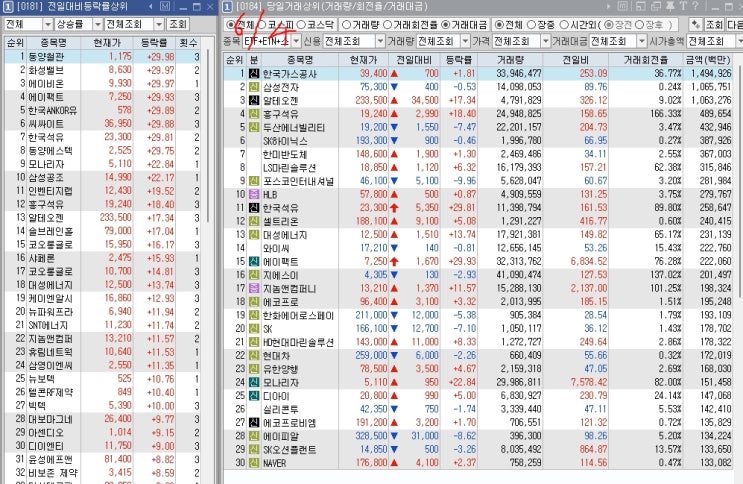Click the left-arrow icon in 0181 title bar
This screenshot has height=484, width=743.
click(151, 7)
